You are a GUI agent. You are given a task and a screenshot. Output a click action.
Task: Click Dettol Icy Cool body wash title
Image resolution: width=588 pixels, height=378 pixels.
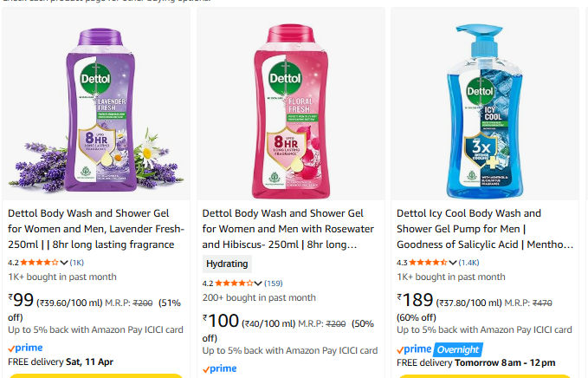tap(484, 229)
